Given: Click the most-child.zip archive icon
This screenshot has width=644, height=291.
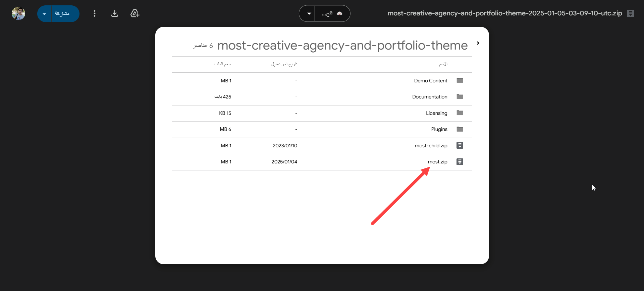Looking at the screenshot, I should click(460, 145).
